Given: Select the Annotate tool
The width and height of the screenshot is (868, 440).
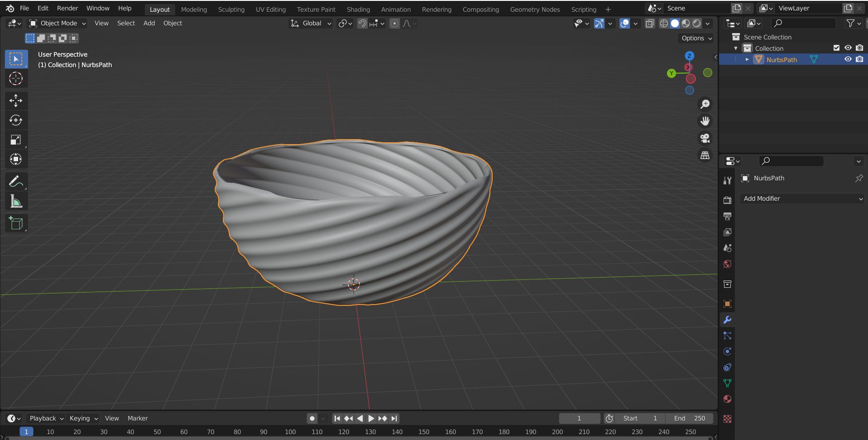Looking at the screenshot, I should click(x=16, y=181).
